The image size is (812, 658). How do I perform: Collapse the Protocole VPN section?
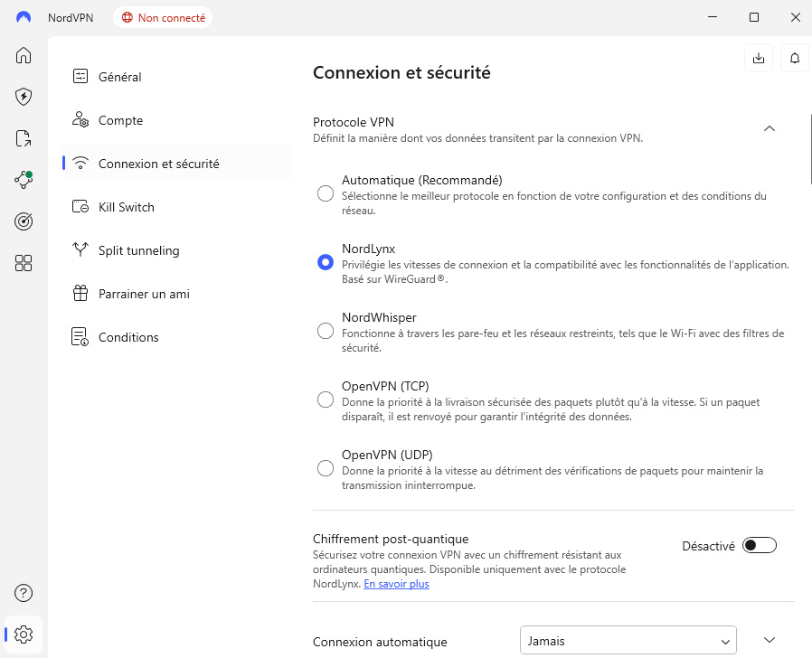770,128
